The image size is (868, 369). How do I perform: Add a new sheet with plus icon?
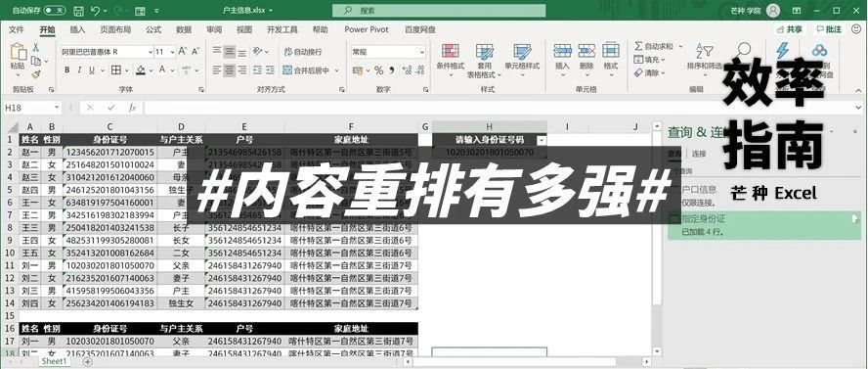[x=87, y=361]
